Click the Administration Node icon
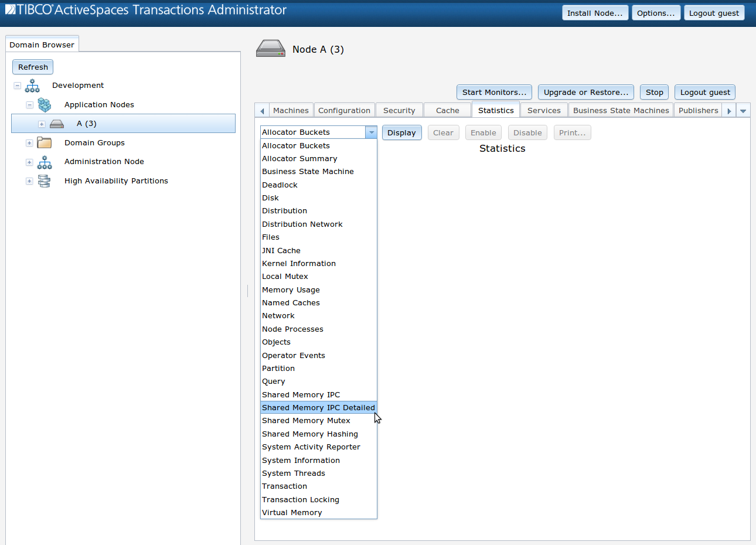 coord(44,162)
